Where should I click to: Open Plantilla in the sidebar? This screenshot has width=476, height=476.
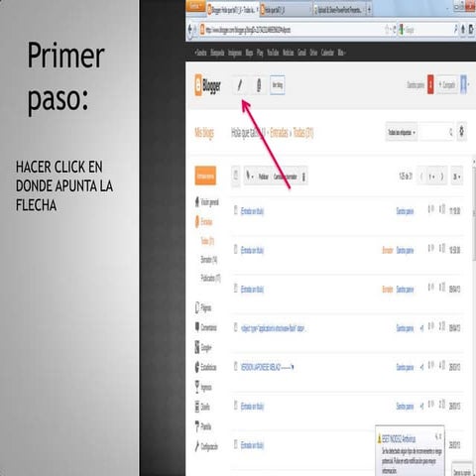203,426
